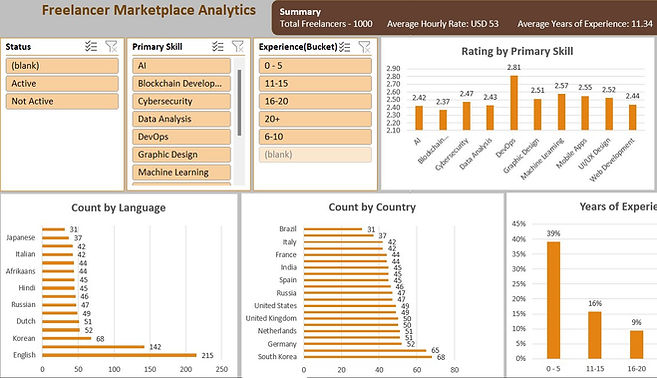Choose the 16-20 experience bucket
Image resolution: width=657 pixels, height=378 pixels.
[315, 101]
